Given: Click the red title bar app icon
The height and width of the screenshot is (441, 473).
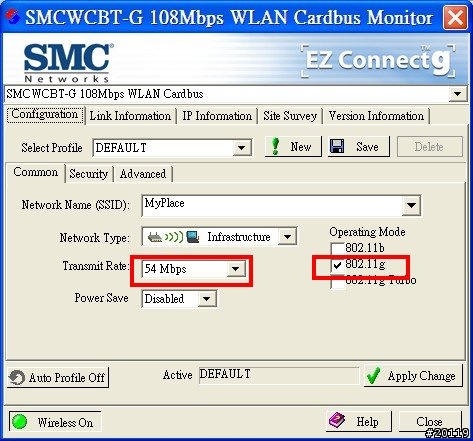Looking at the screenshot, I should coord(12,16).
